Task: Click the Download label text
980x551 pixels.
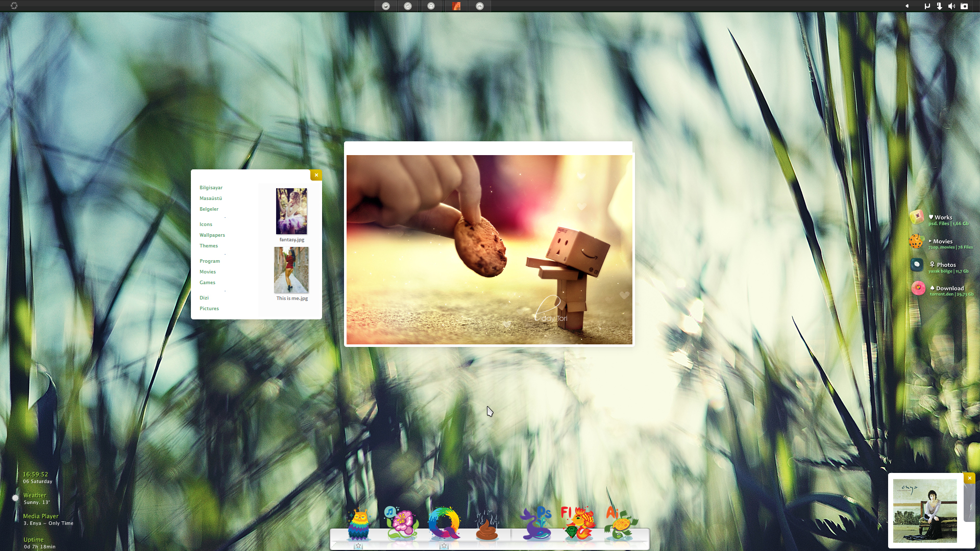Action: [x=950, y=288]
